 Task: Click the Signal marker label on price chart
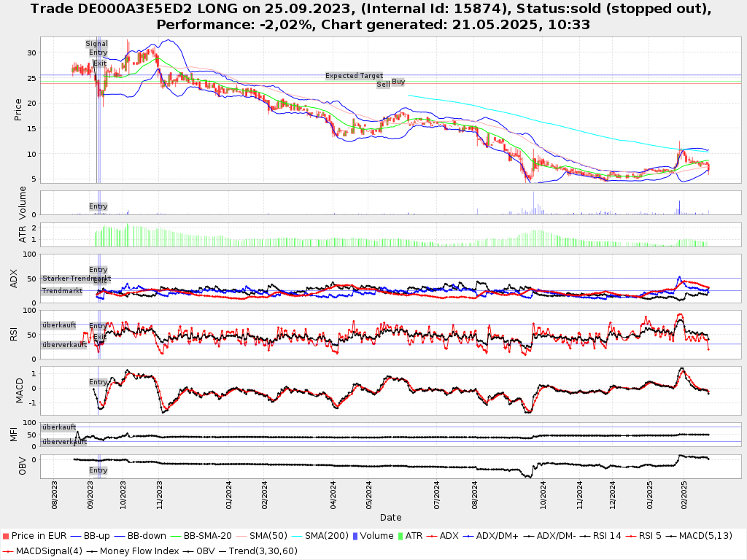point(96,44)
